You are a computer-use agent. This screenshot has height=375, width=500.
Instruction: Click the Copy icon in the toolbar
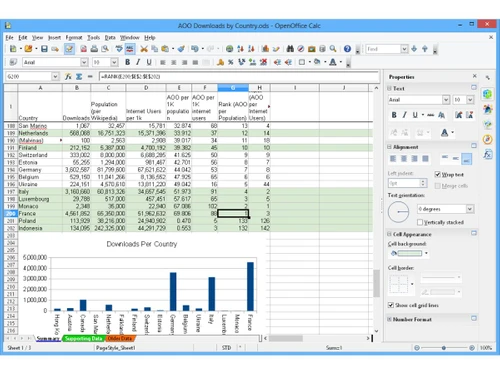coord(154,49)
